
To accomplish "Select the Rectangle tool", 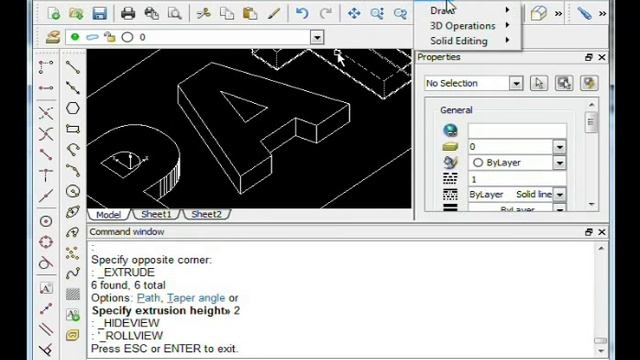I will pyautogui.click(x=73, y=129).
